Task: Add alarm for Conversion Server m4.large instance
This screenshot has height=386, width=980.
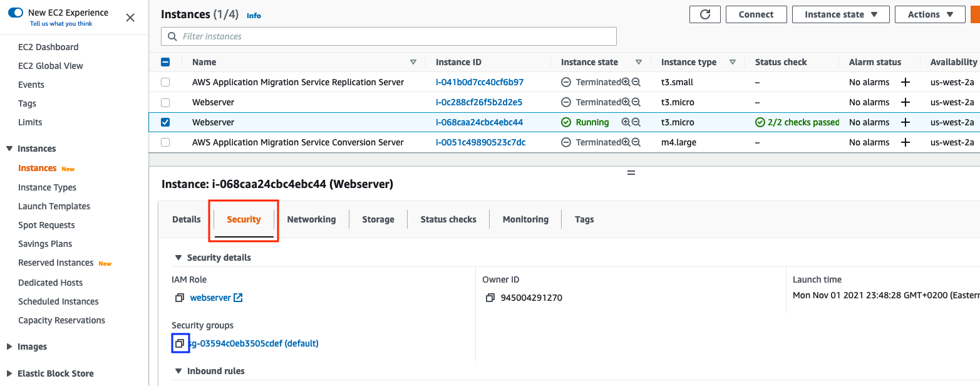Action: (x=905, y=142)
